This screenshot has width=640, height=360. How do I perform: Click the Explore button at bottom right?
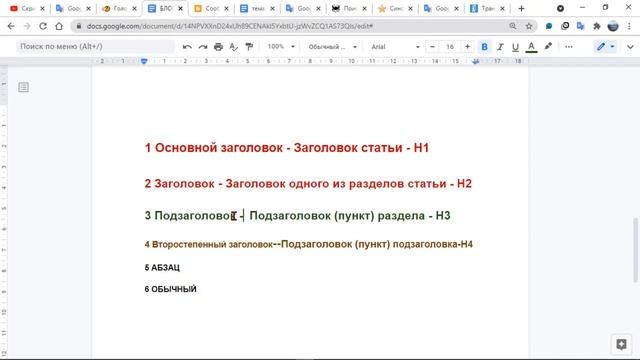pos(621,344)
